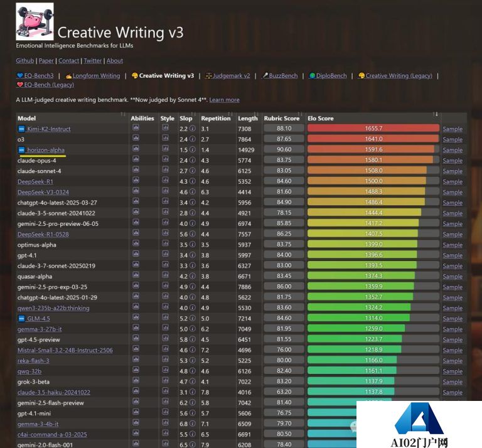Click rubric score 63.20 cell
The width and height of the screenshot is (482, 448).
284,392
